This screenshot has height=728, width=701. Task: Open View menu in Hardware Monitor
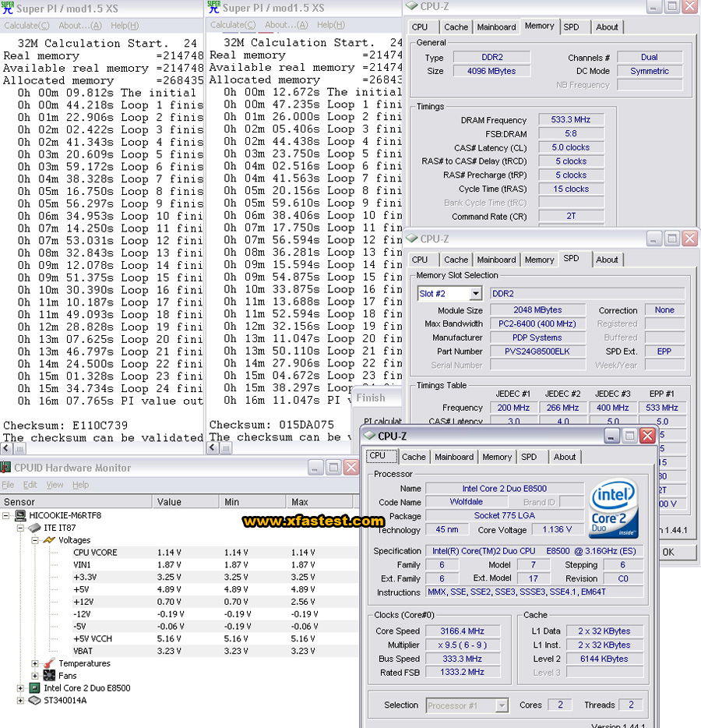pyautogui.click(x=55, y=485)
